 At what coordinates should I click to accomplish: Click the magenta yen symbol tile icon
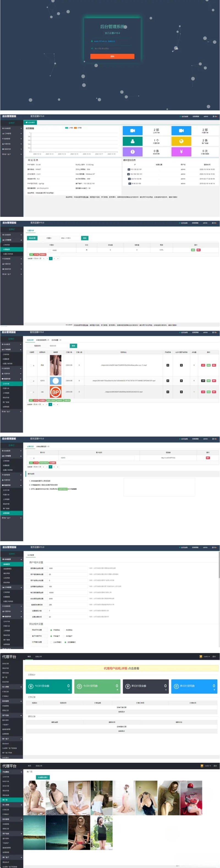coord(181,152)
